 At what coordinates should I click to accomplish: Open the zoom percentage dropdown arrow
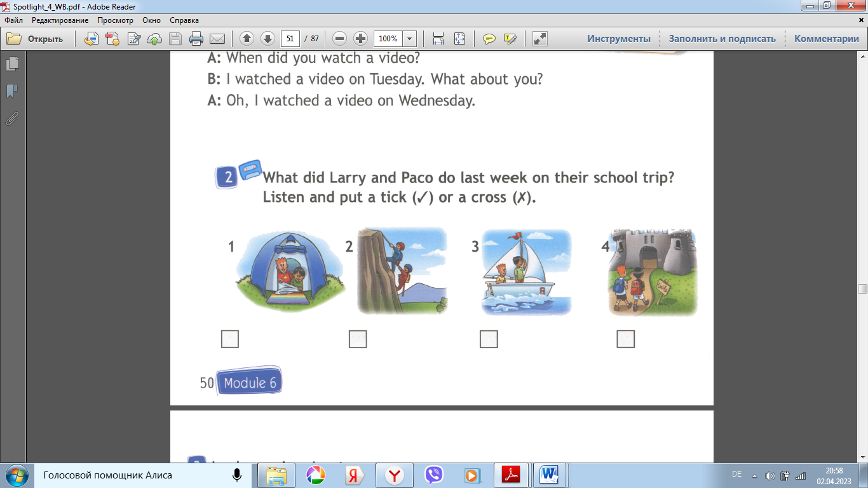410,39
